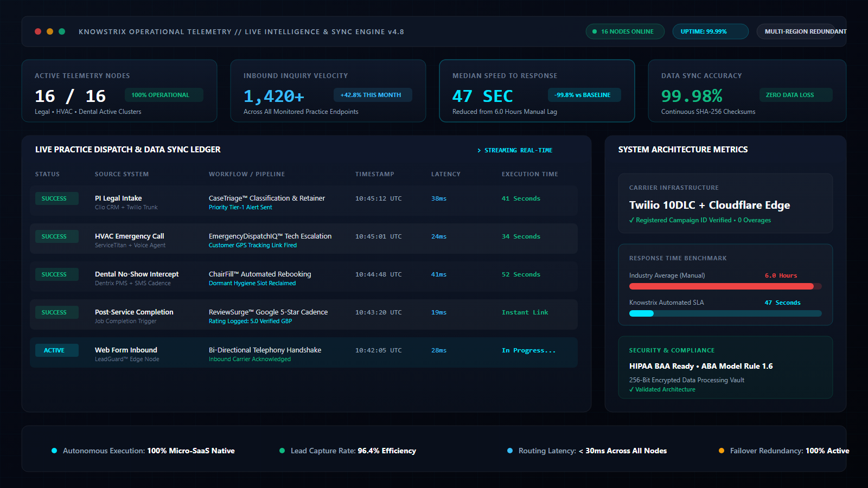Click the Uptime 99.99% badge
868x488 pixels.
pos(711,31)
